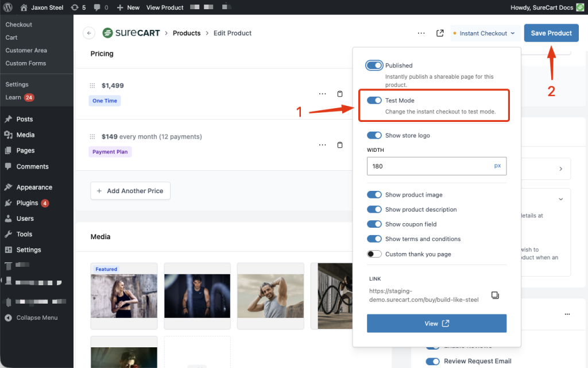Viewport: 588px width, 368px height.
Task: Click the back arrow button
Action: click(x=89, y=33)
